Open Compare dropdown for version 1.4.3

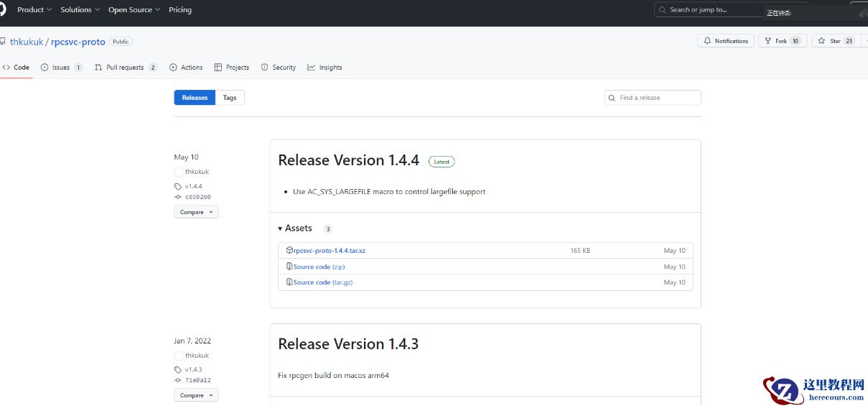196,395
